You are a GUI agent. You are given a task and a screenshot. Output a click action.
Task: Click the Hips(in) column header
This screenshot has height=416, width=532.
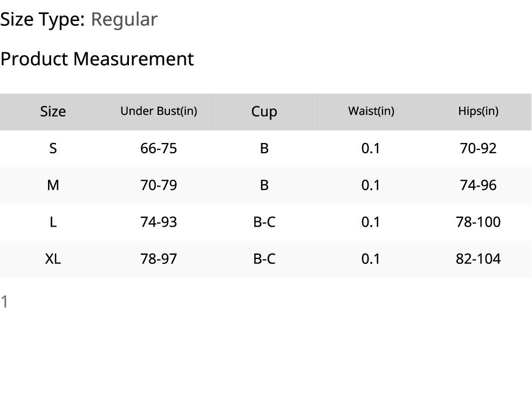[x=478, y=111]
